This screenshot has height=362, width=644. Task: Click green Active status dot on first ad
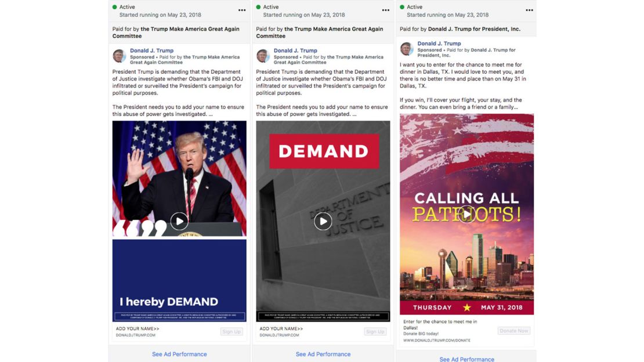[115, 7]
